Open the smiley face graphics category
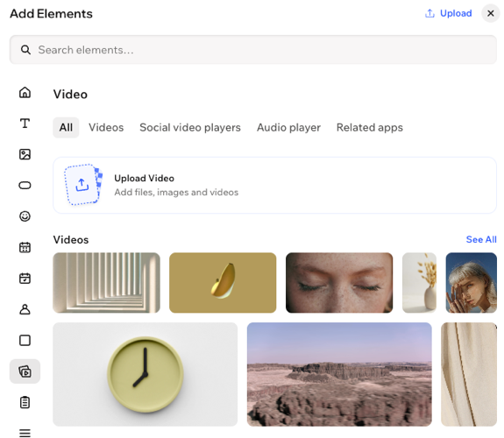 coord(25,216)
